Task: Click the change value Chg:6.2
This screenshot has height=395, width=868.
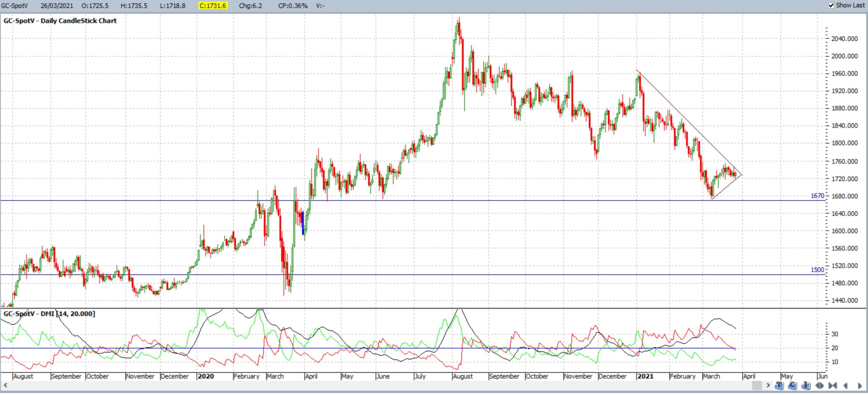Action: (x=250, y=6)
